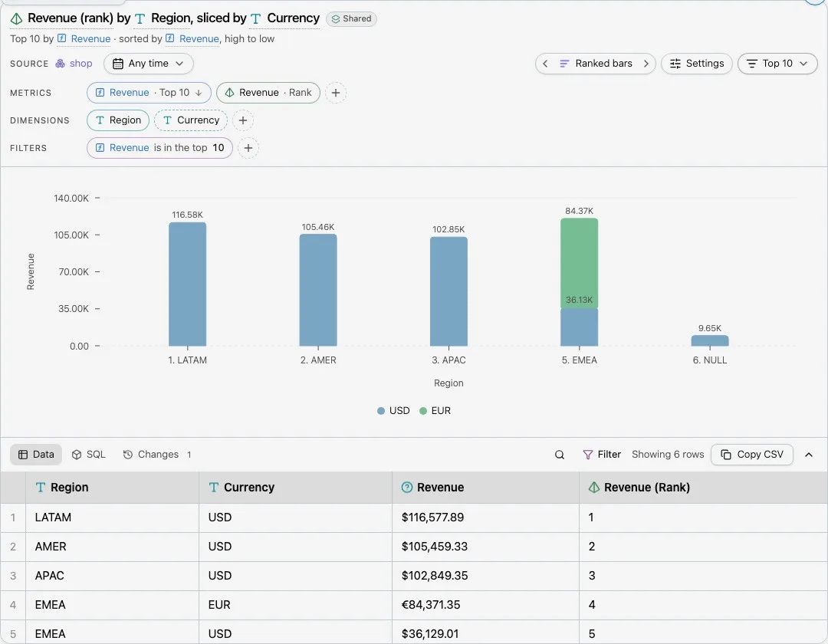Select the $102,849.35 revenue cell
Viewport: 828px width, 644px height.
pos(486,575)
